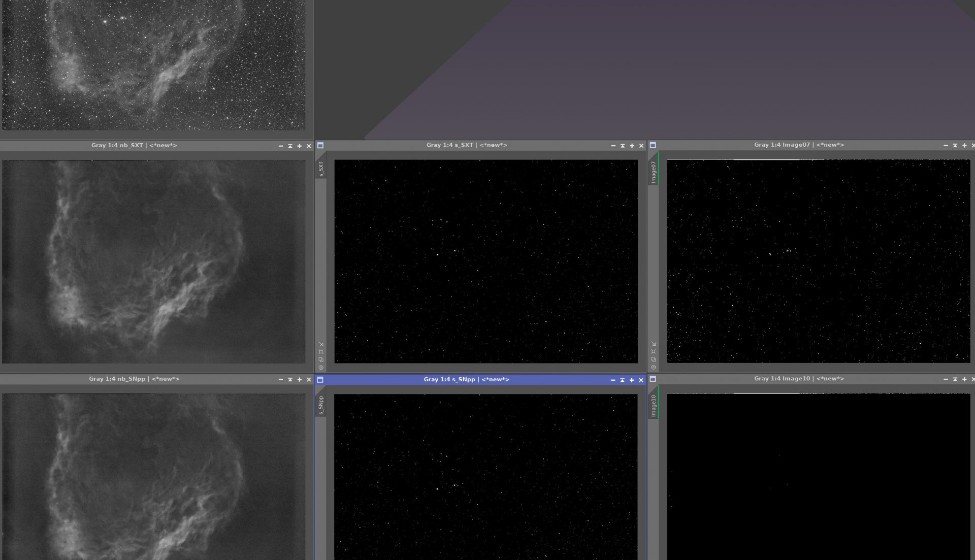975x560 pixels.
Task: Minimize the s_SNpp window
Action: (x=613, y=380)
